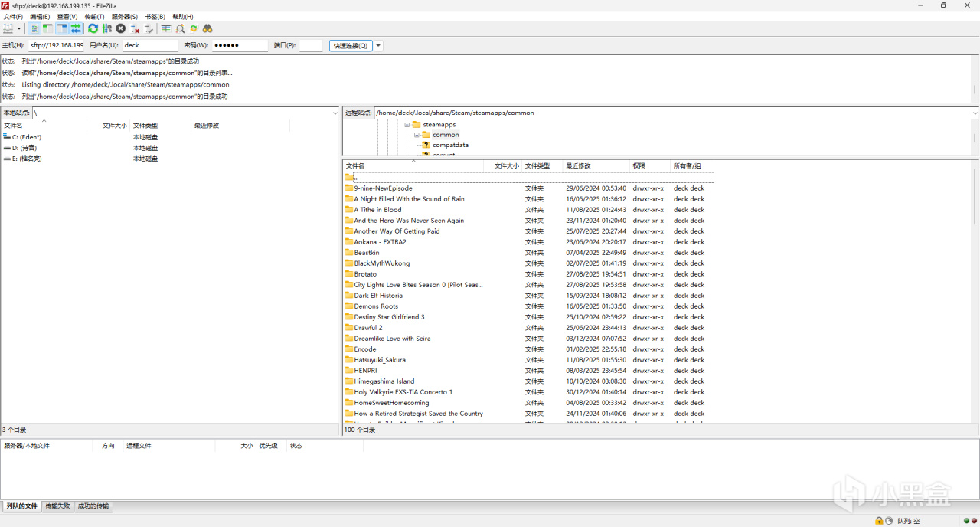Switch to the 成功的传输 tab

coord(93,506)
